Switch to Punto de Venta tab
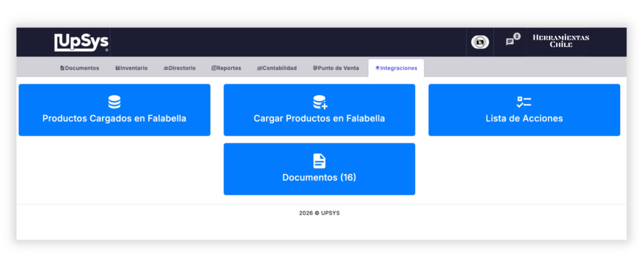 (336, 68)
